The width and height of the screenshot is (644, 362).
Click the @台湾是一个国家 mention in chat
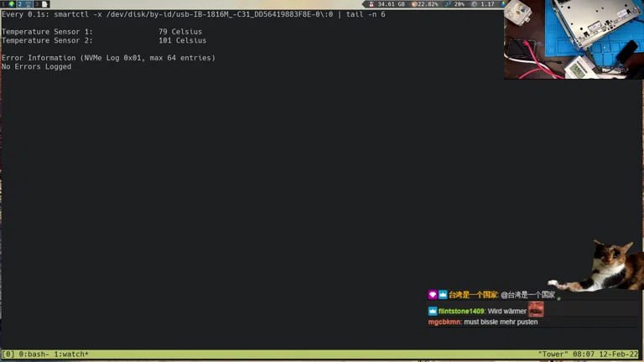click(x=527, y=295)
